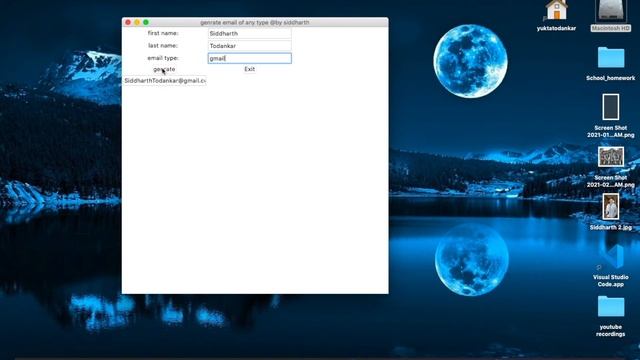Select the Macintosh HD drive icon
Viewport: 640px width, 360px height.
611,11
